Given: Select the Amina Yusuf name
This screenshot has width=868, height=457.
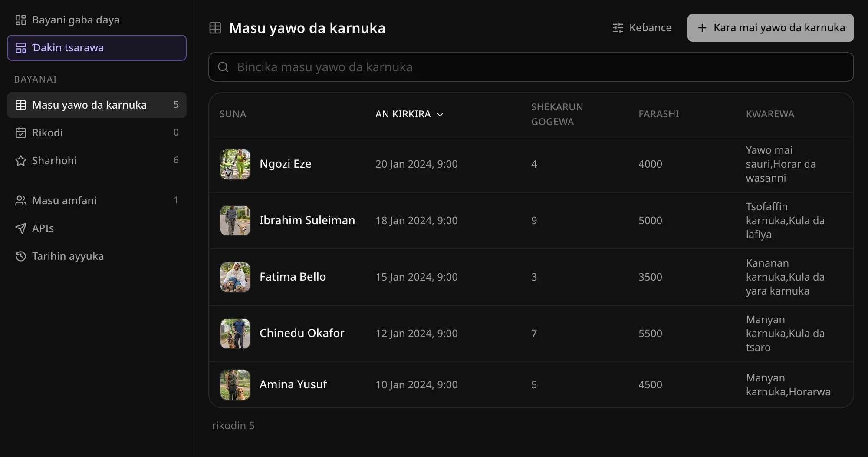Looking at the screenshot, I should [293, 385].
